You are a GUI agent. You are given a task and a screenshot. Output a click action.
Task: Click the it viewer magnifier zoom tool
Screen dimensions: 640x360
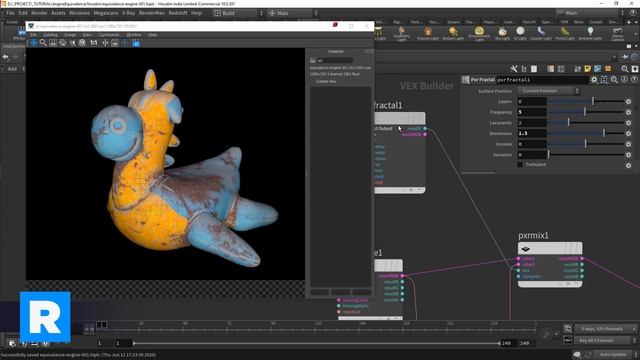43,43
